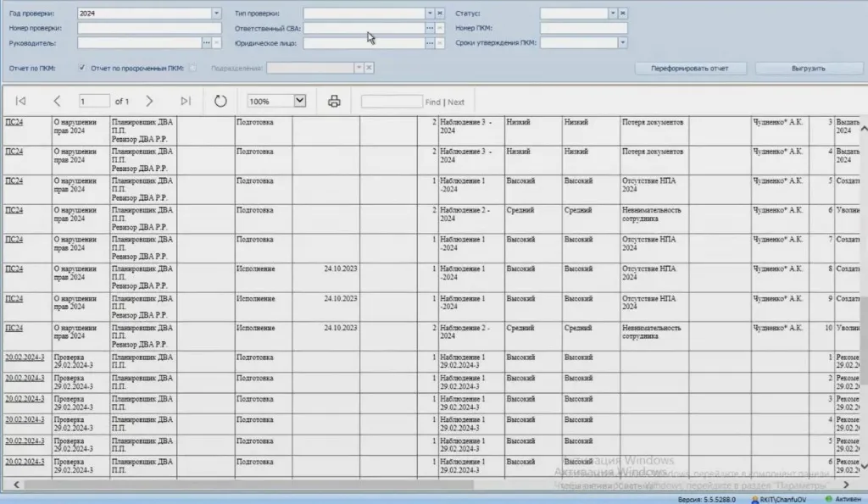
Task: Refresh the report with circular arrow
Action: 220,102
